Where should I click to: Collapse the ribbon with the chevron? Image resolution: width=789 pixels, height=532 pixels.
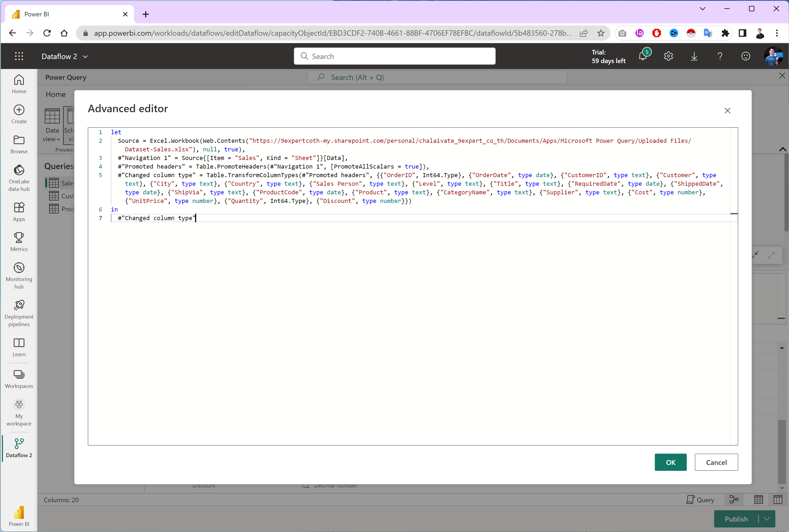click(782, 149)
